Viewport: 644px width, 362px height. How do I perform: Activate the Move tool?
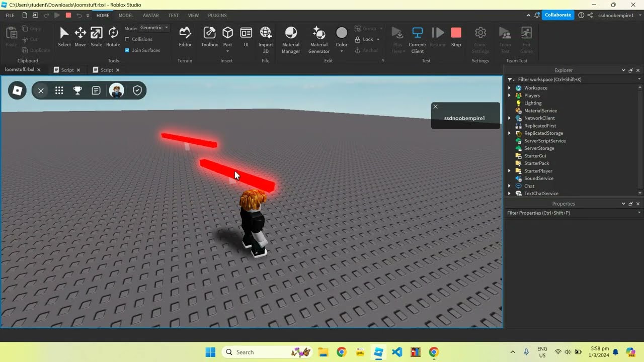(80, 37)
